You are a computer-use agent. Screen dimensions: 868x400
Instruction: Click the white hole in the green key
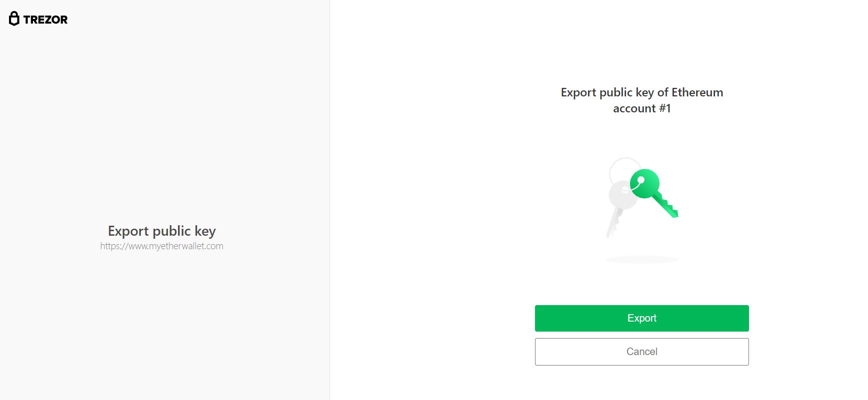[640, 180]
